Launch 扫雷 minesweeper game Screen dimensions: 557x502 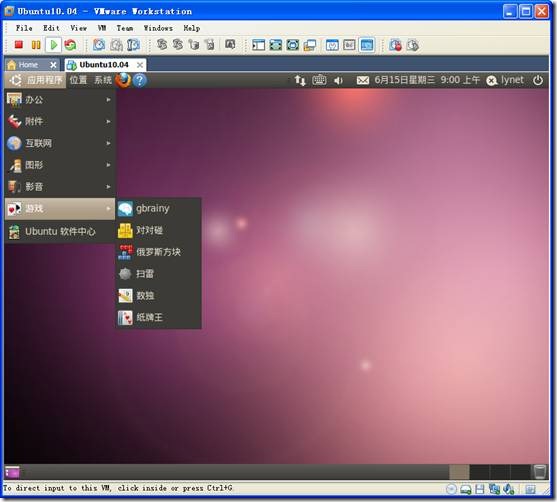(x=158, y=274)
